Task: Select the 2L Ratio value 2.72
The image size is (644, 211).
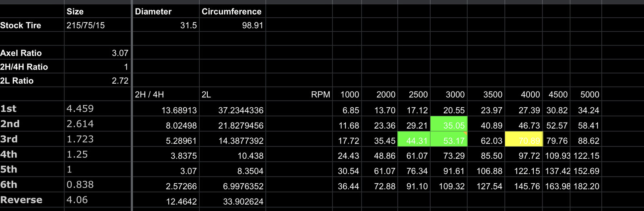Action: tap(97, 81)
